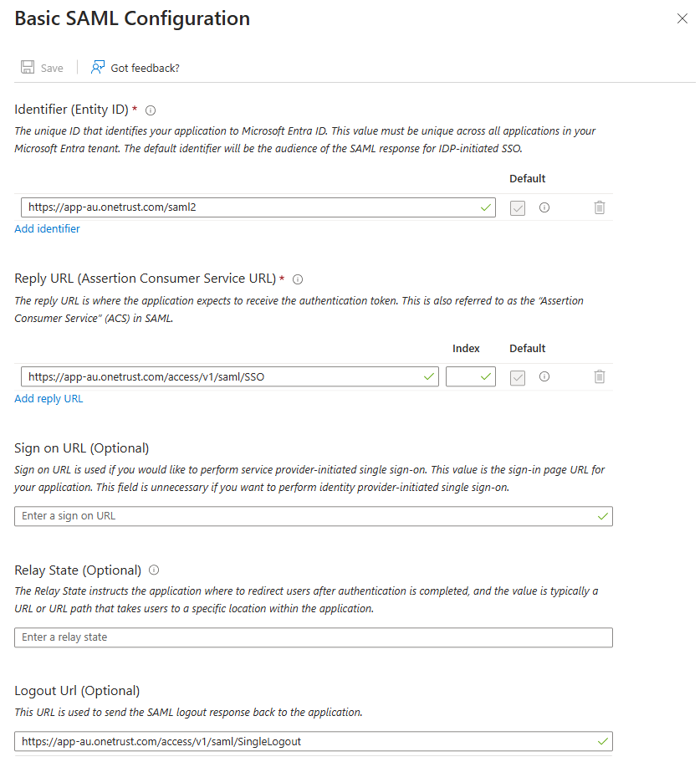Click the Index field for the Reply URL
700x762 pixels.
pyautogui.click(x=463, y=376)
